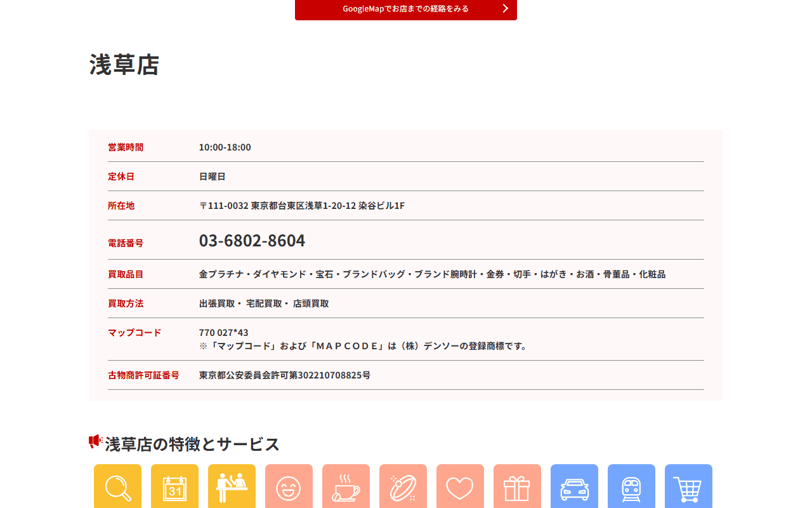Image resolution: width=812 pixels, height=508 pixels.
Task: Click phone number 03-6802-8604
Action: point(252,241)
